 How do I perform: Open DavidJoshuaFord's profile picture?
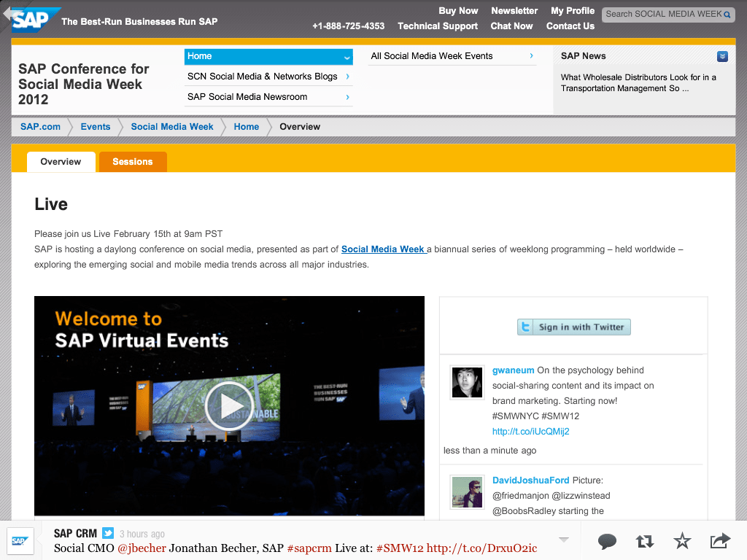(467, 492)
